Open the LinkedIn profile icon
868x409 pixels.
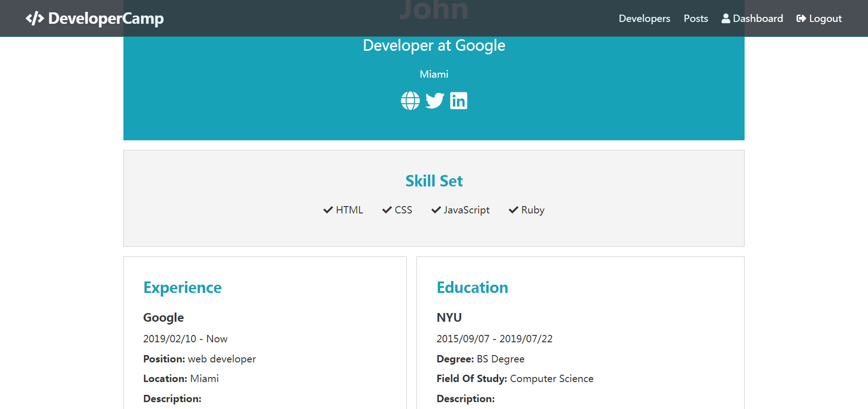click(458, 101)
